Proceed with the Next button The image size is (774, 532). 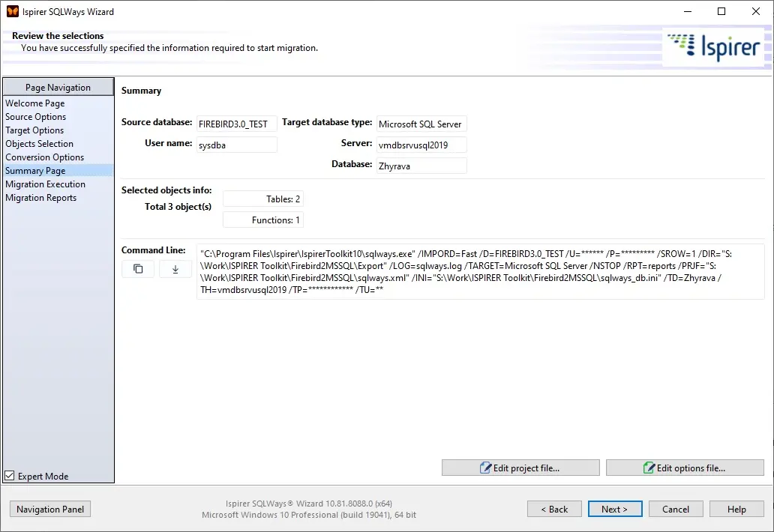click(615, 510)
